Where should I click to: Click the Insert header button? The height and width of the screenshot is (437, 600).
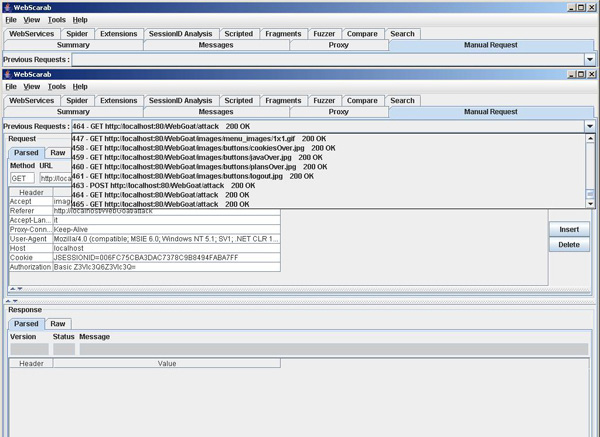pyautogui.click(x=569, y=230)
